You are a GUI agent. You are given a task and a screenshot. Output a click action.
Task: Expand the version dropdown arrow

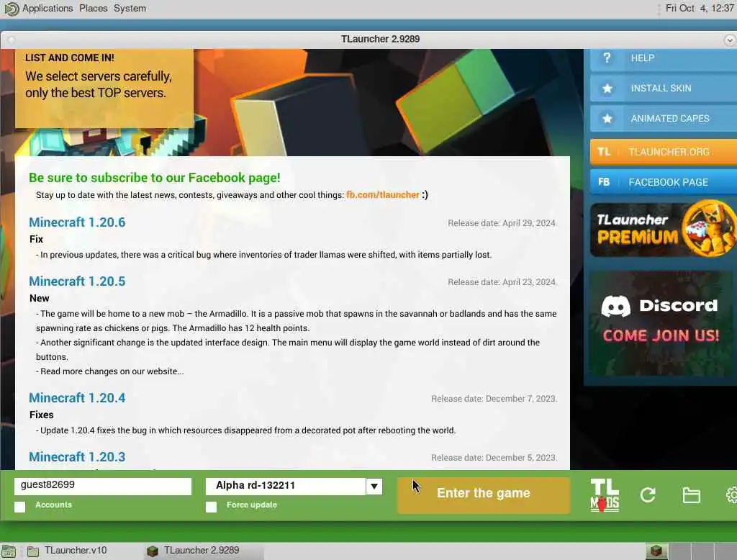(374, 486)
